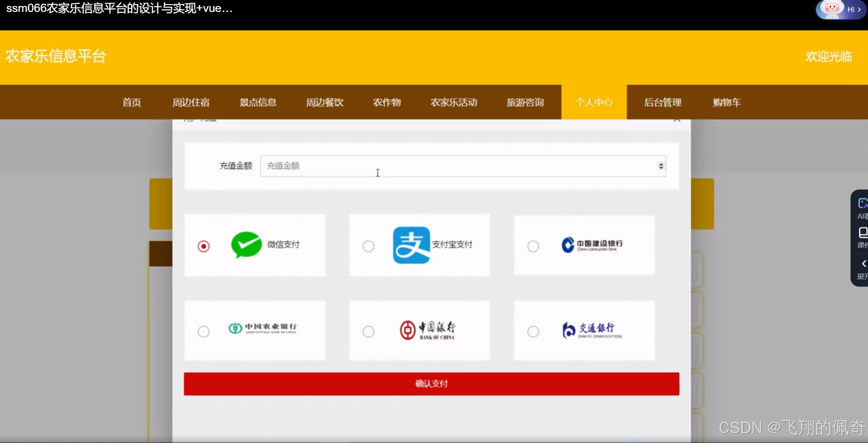Open the 首页 nav item

coord(132,102)
